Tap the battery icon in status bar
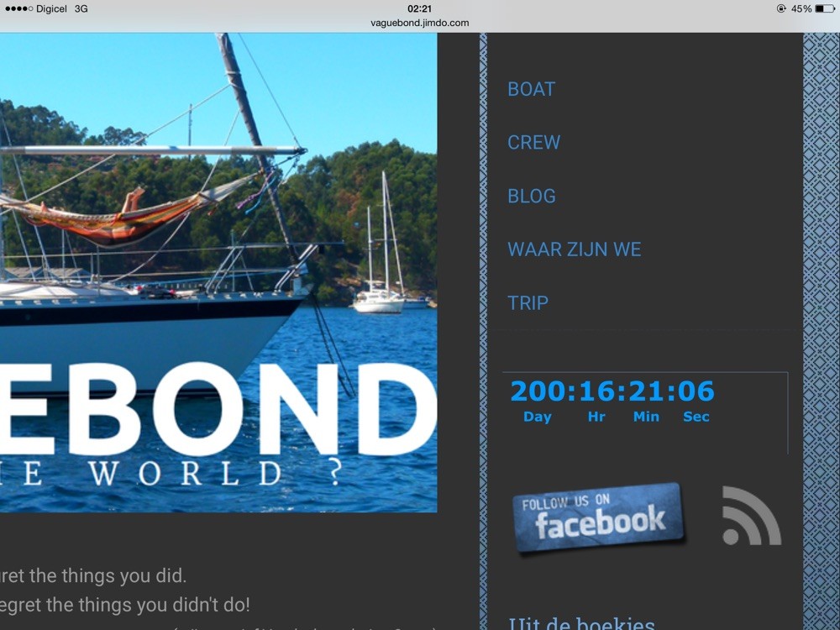Viewport: 840px width, 630px height. click(825, 8)
